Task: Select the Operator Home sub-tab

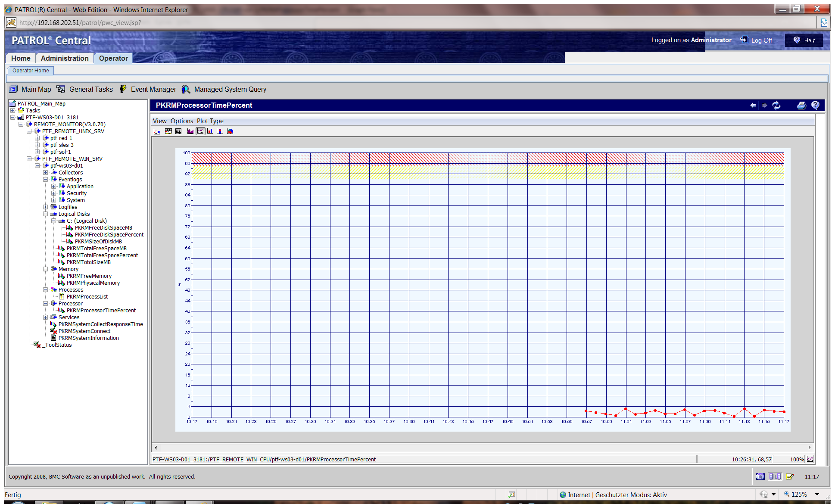Action: point(31,71)
